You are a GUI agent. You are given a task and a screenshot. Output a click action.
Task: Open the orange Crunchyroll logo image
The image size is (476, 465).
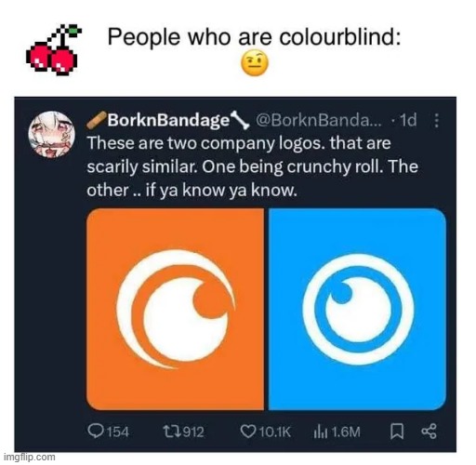175,309
